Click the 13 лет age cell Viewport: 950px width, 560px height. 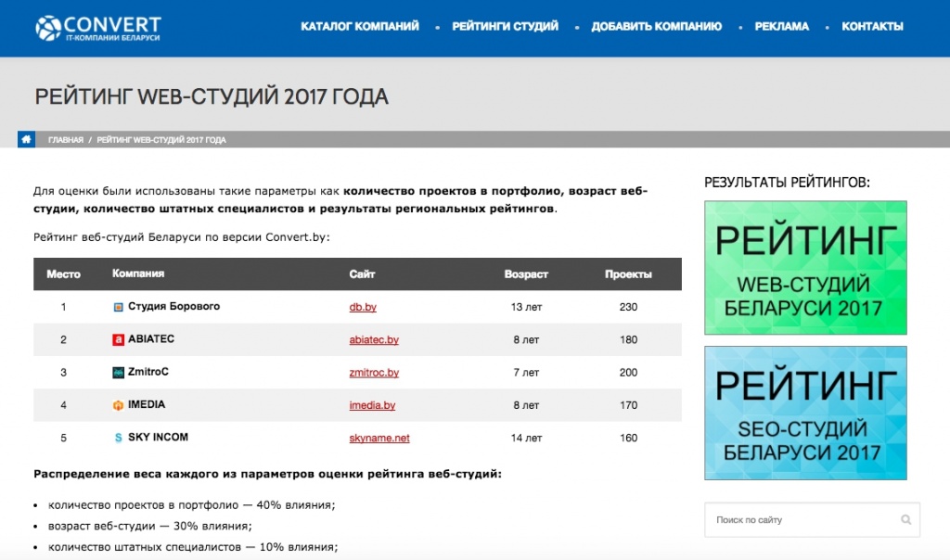[x=526, y=307]
